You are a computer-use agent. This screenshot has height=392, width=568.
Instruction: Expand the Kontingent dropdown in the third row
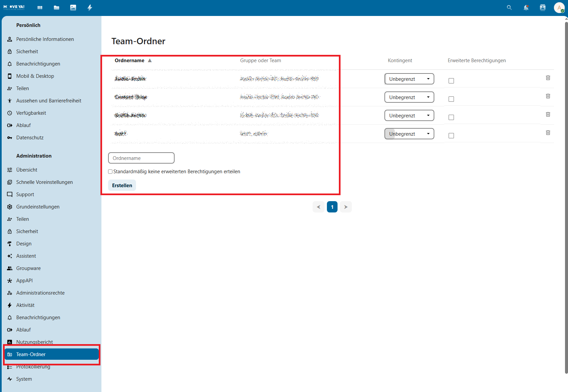coord(409,116)
